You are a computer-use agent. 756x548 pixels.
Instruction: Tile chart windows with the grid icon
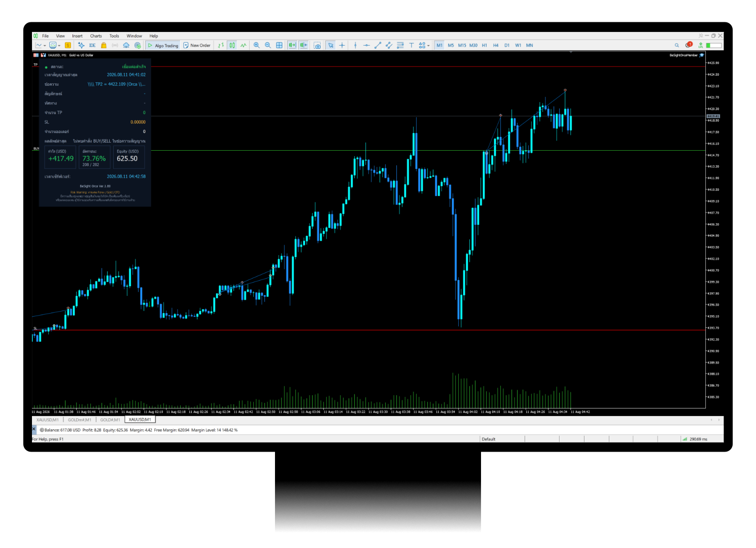(279, 45)
